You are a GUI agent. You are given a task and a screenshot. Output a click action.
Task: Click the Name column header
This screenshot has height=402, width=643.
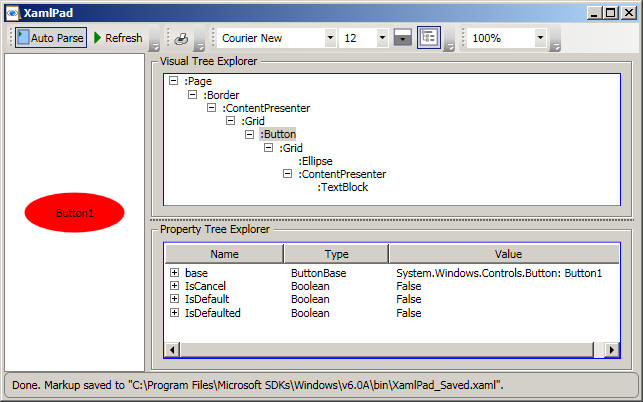coord(224,254)
